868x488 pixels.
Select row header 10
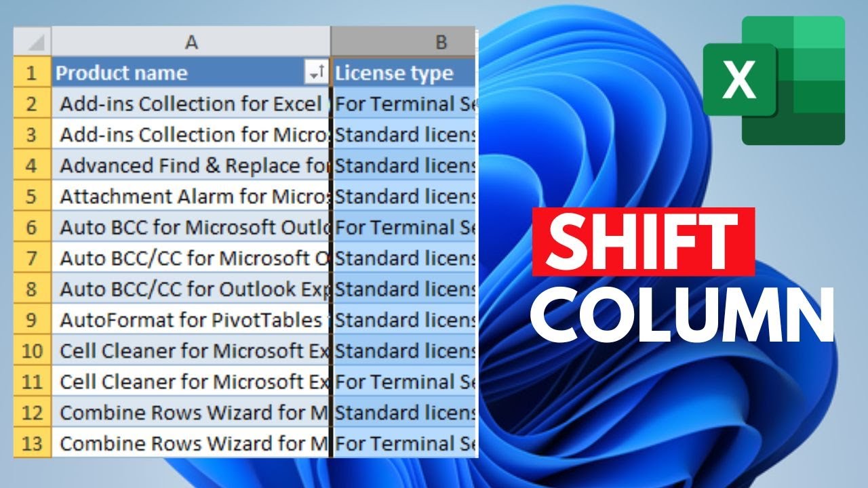point(33,350)
